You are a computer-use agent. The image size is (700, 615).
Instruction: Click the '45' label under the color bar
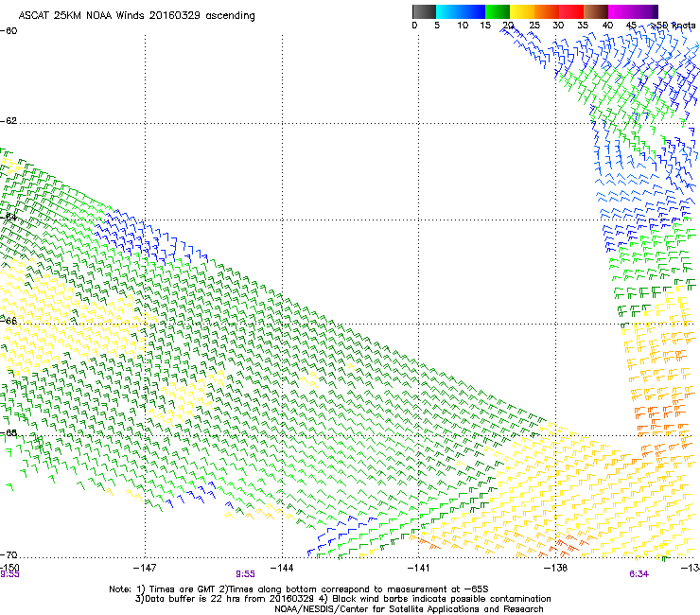tap(631, 26)
